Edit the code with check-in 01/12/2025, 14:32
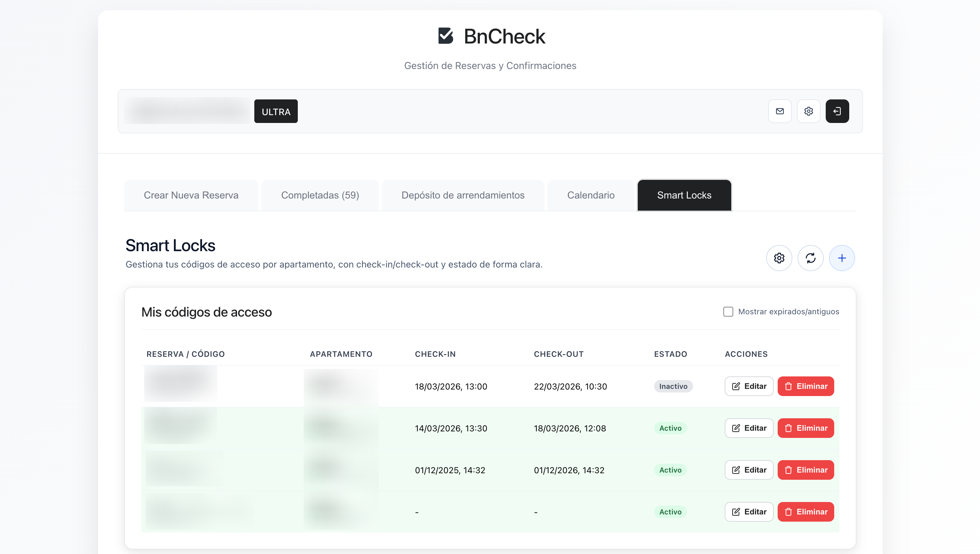 749,470
